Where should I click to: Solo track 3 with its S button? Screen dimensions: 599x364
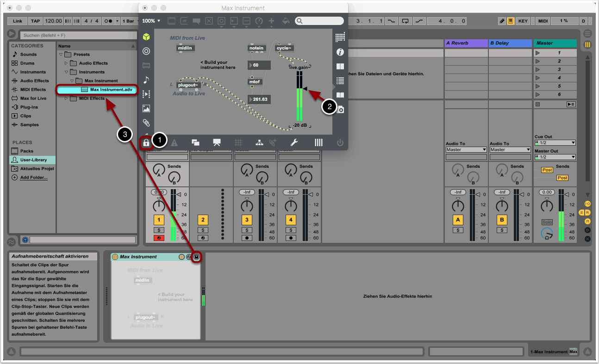coord(247,230)
